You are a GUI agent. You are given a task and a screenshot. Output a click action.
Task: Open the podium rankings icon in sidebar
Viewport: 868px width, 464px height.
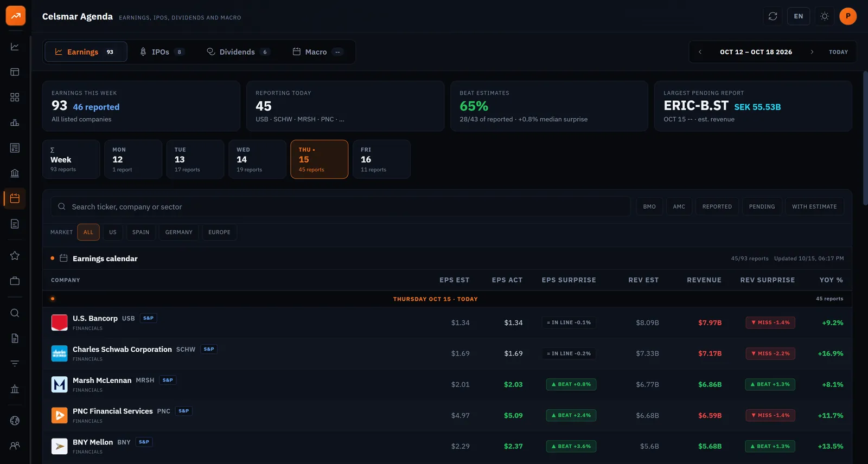point(15,123)
